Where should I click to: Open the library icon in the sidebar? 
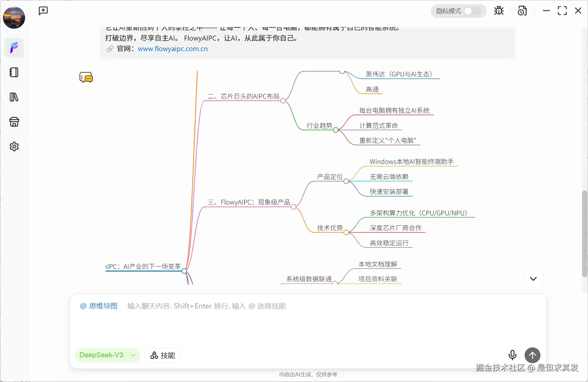coord(14,97)
